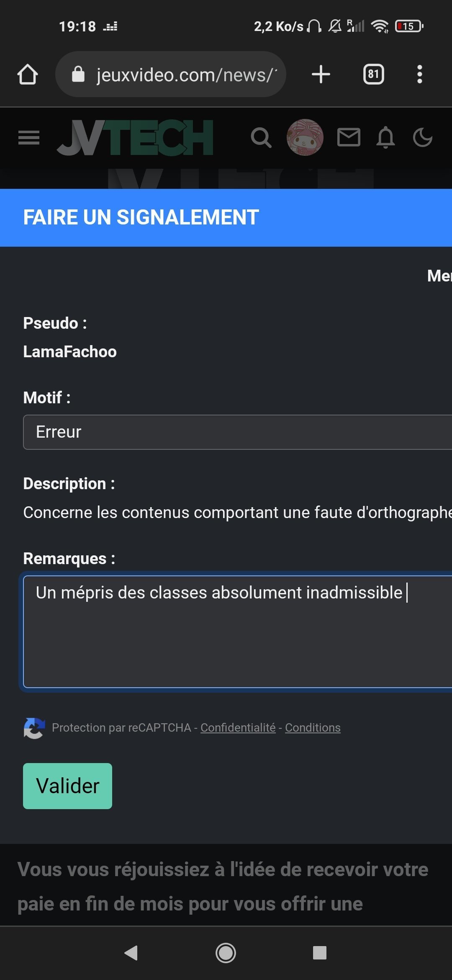Click the JVTECH logo

click(x=135, y=137)
